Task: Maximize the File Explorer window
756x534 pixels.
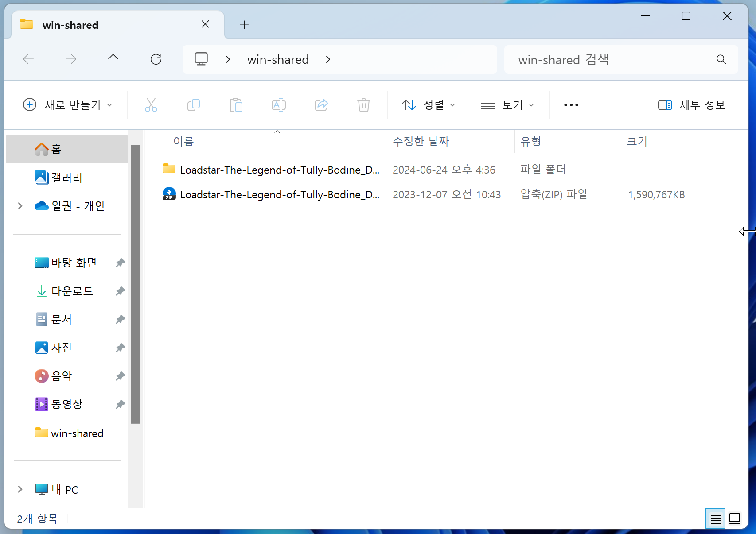Action: pyautogui.click(x=686, y=16)
